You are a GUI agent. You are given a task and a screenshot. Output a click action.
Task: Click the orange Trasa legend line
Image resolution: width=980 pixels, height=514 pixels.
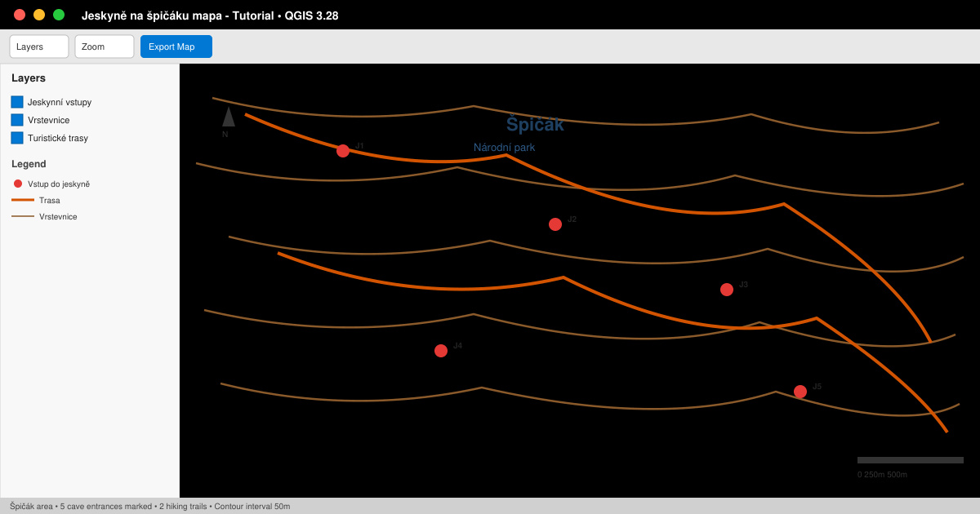[23, 200]
